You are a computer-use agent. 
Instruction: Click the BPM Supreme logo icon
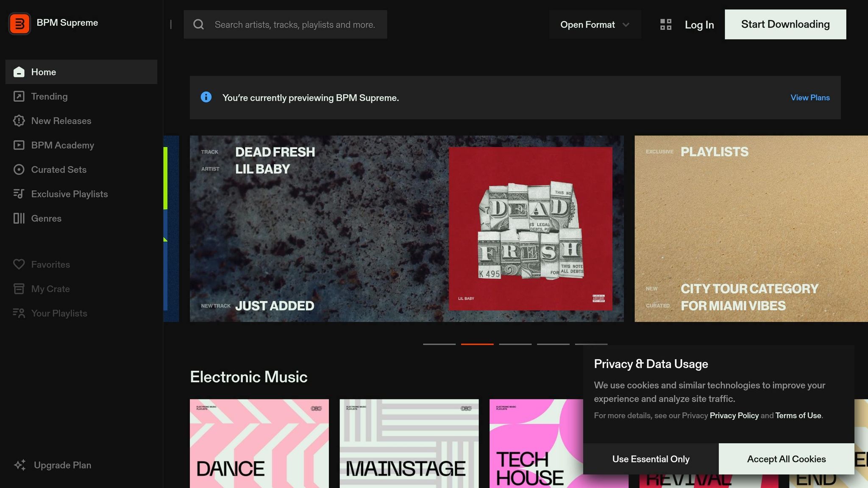[19, 24]
